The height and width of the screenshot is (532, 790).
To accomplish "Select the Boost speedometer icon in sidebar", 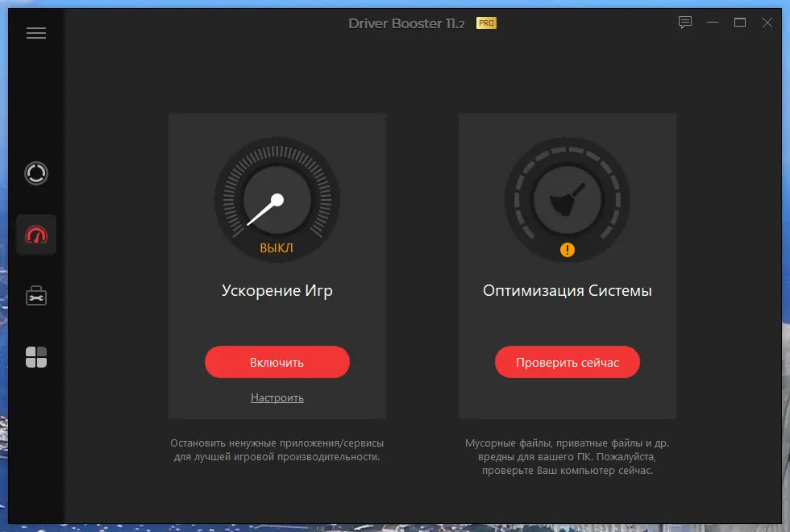I will coord(35,235).
